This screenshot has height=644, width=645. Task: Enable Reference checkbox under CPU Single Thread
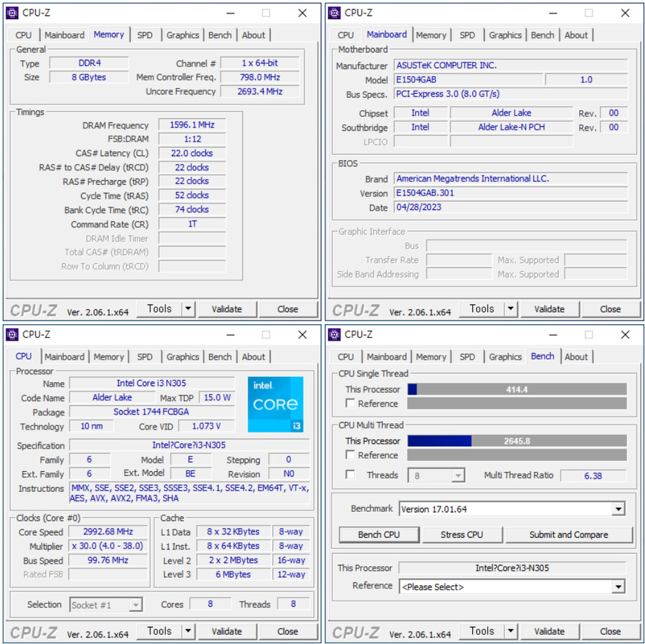(350, 404)
